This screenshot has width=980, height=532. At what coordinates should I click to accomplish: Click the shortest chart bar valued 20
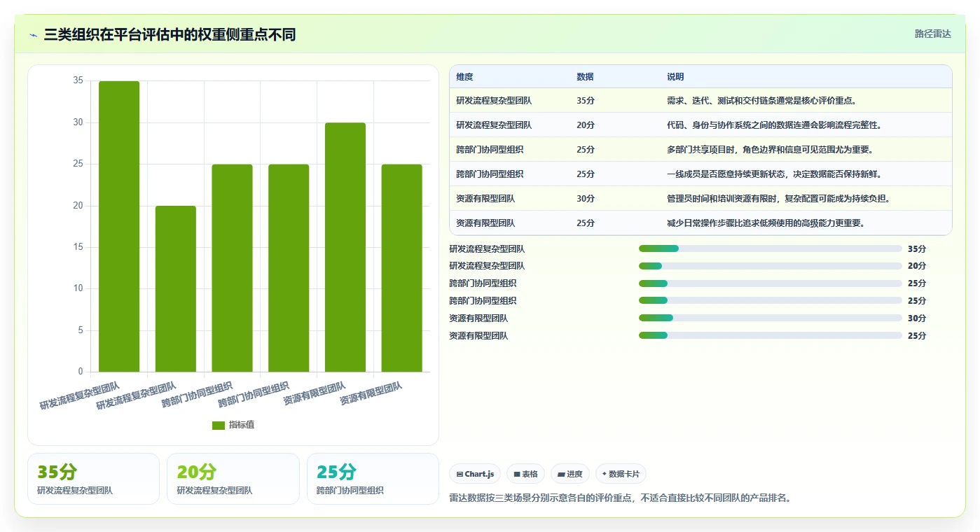coord(176,288)
